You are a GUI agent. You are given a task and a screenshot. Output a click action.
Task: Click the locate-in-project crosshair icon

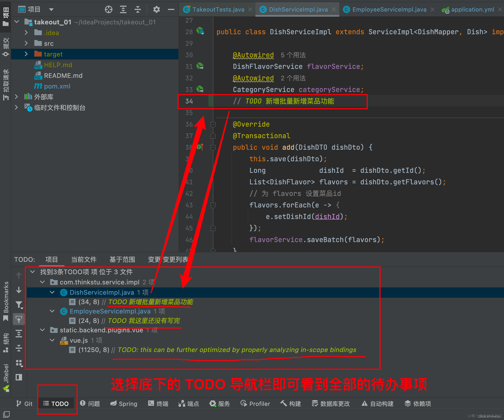(108, 10)
